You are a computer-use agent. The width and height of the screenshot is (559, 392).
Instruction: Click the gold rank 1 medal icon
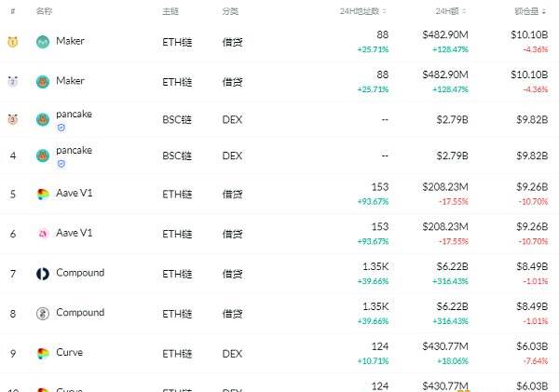[13, 42]
